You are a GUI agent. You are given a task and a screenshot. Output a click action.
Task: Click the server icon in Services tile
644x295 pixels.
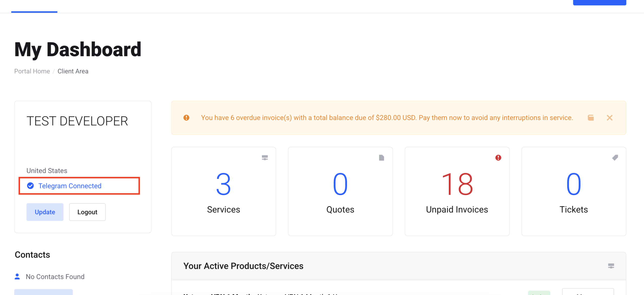click(265, 158)
